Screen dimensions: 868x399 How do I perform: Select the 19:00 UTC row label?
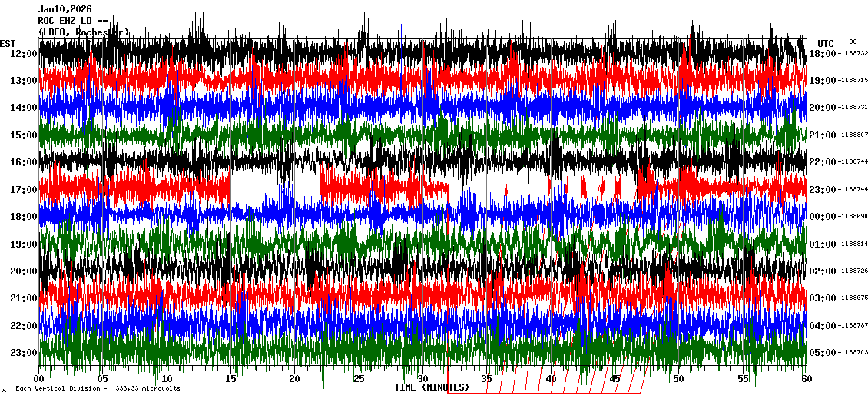822,81
